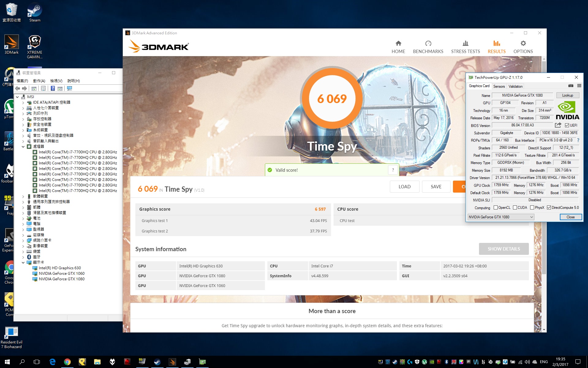Launch Steam from the desktop shortcut
Viewport: 588px width, 368px height.
[35, 12]
